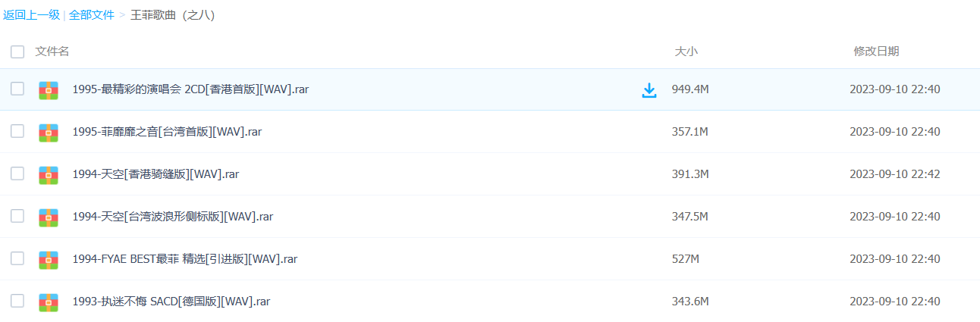Click the rar icon of 1994-天空香港骑缝版

point(49,174)
